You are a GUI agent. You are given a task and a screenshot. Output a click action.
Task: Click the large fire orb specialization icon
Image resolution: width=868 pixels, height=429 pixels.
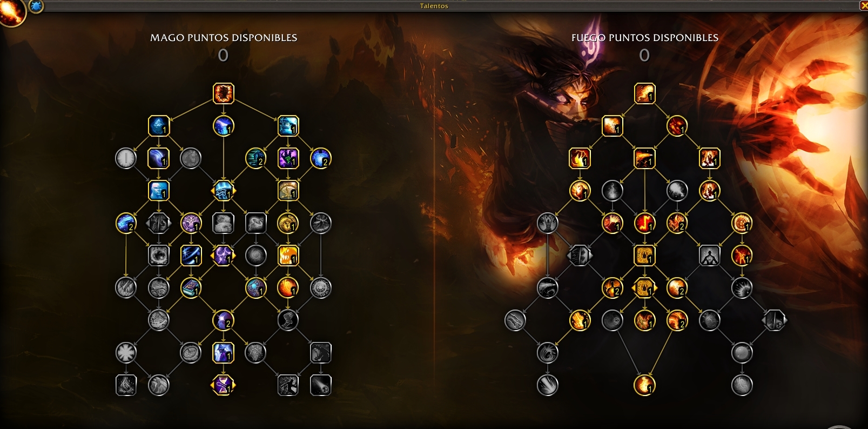coord(12,12)
